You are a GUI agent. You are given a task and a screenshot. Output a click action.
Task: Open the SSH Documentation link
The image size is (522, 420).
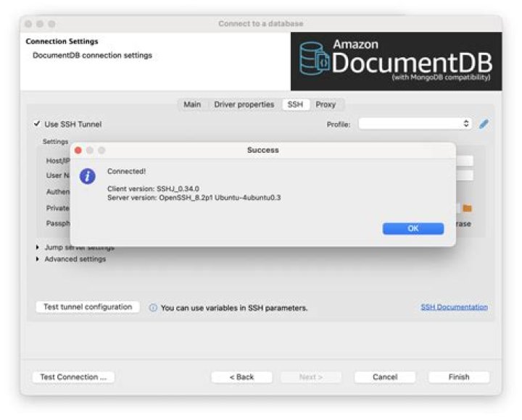tap(454, 307)
